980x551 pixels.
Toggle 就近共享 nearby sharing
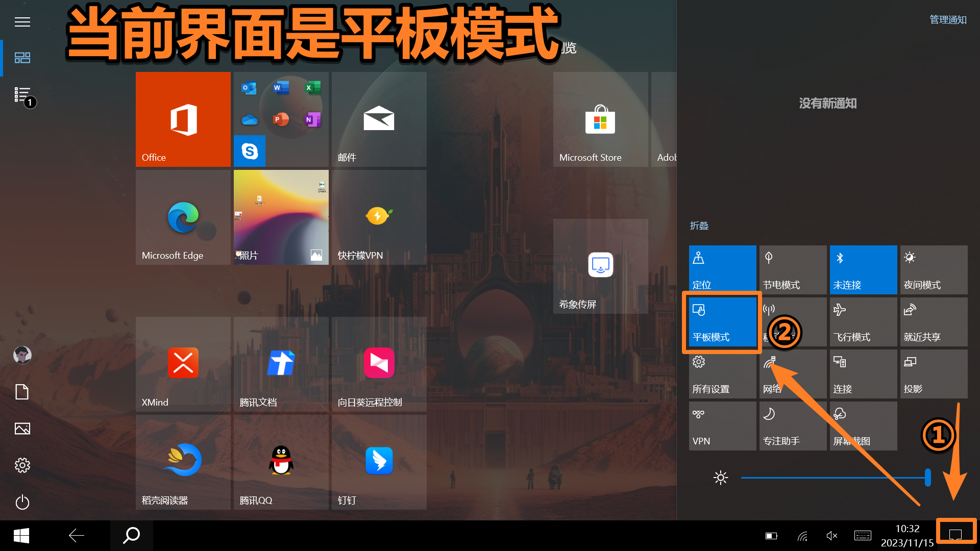click(x=934, y=322)
